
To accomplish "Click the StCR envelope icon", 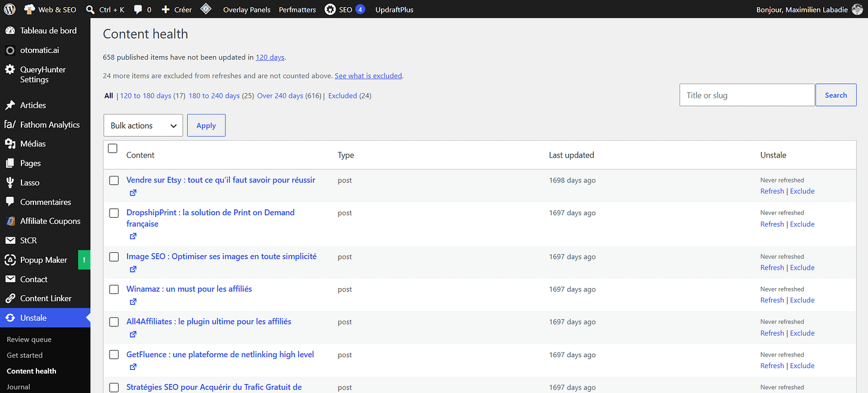I will [x=10, y=240].
